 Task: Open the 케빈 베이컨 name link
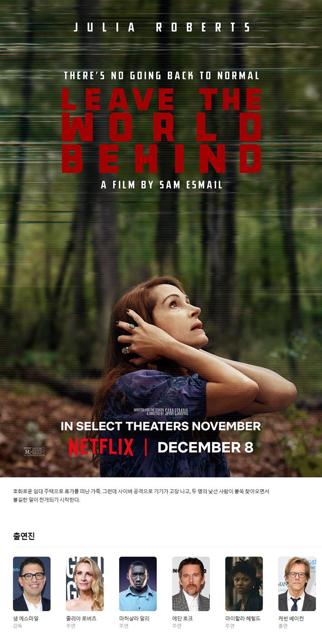[x=291, y=619]
